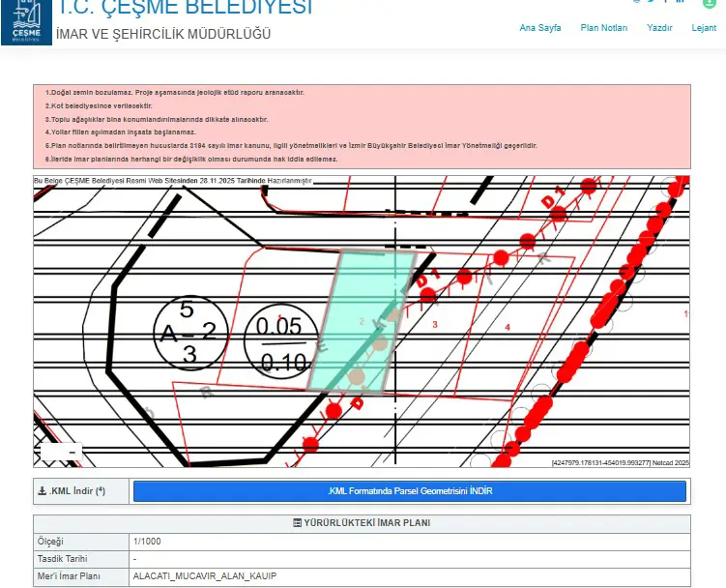Click the Netcad 2025 coordinates text on map

[620, 462]
